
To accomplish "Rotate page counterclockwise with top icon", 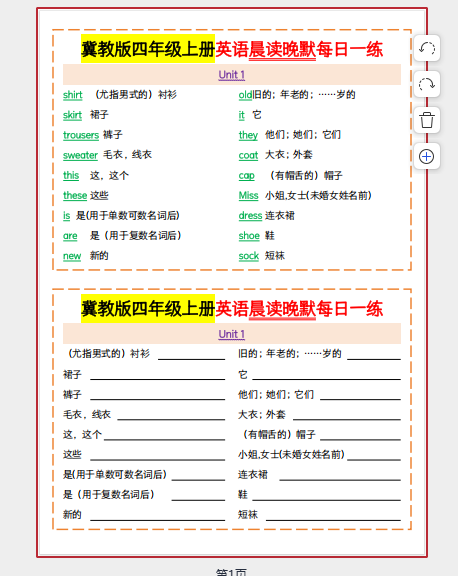I will [x=426, y=48].
